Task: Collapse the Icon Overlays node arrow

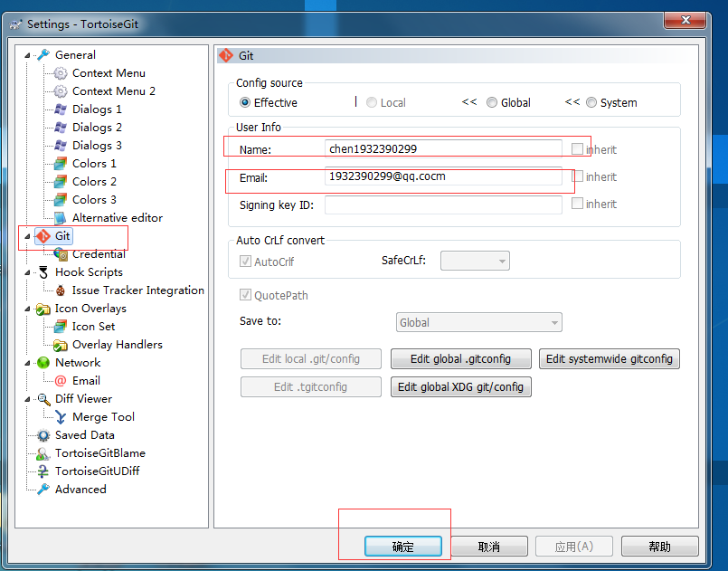Action: (27, 309)
